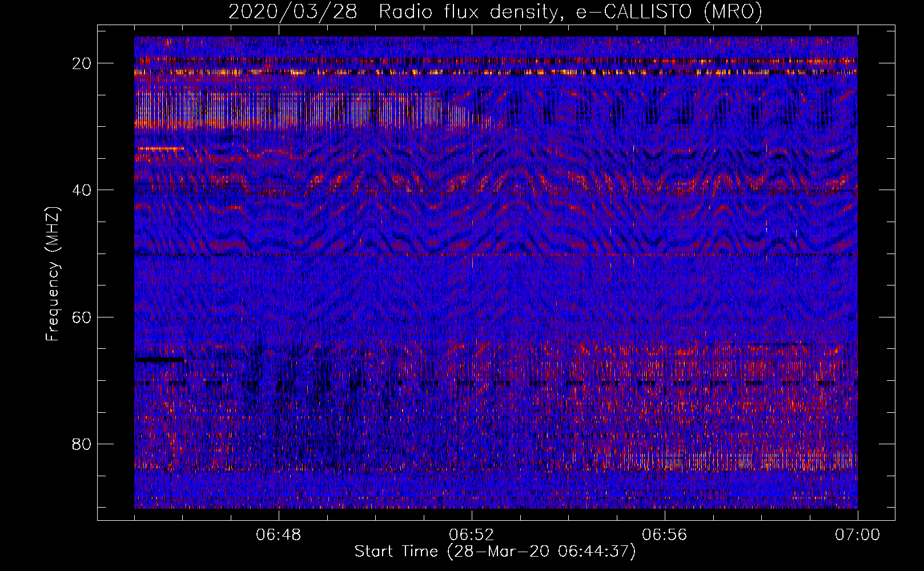Click the 07:00 time axis label
924x571 pixels.
tap(857, 535)
